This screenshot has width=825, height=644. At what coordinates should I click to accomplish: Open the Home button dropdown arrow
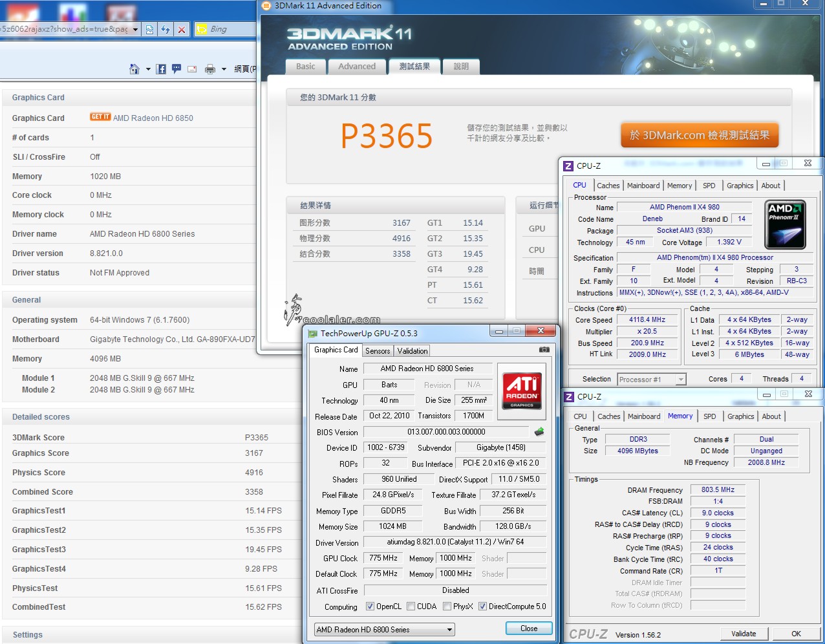click(148, 69)
